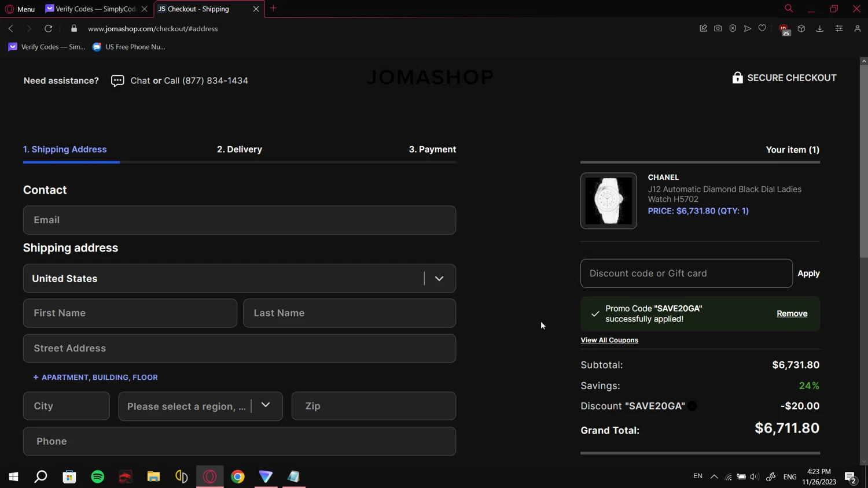Screen dimensions: 868x488
Task: Open Google Chrome from taskbar
Action: point(238,476)
